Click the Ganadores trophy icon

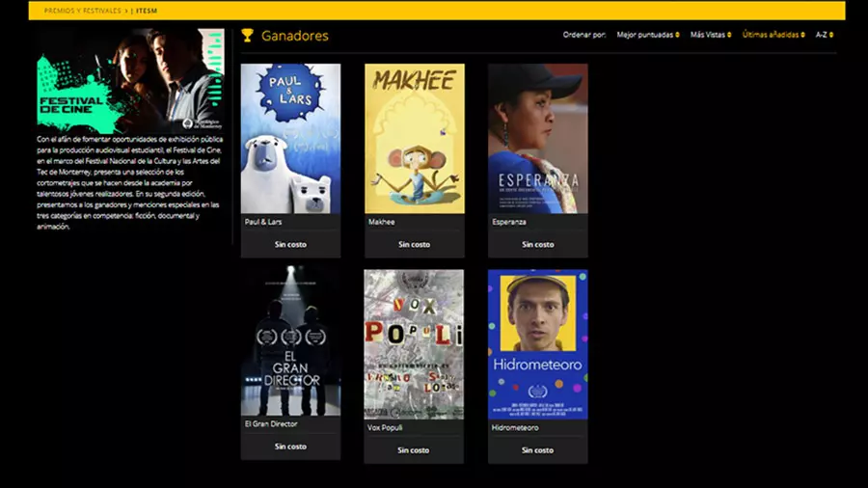point(248,36)
